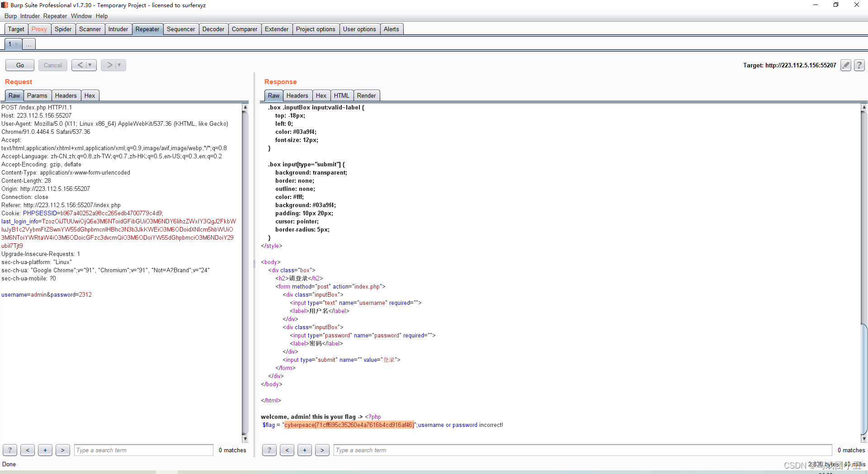Select the Response Raw tab
Viewport: 868px width, 474px height.
[274, 95]
